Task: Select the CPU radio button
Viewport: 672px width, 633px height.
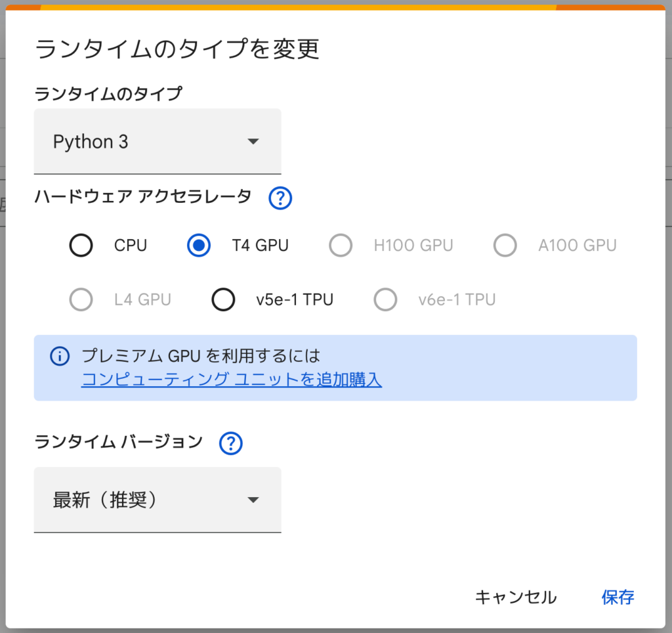Action: point(81,246)
